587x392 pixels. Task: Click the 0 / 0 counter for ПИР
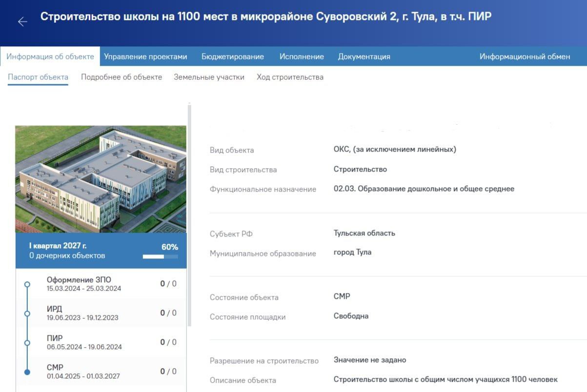coord(168,342)
